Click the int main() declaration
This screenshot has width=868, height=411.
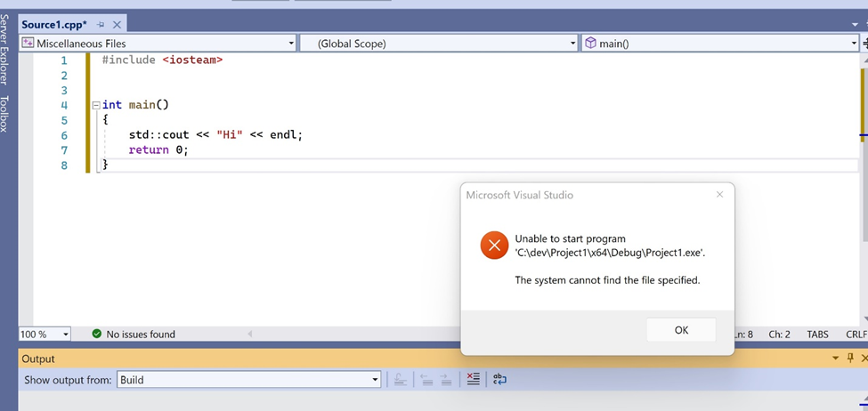click(x=135, y=105)
